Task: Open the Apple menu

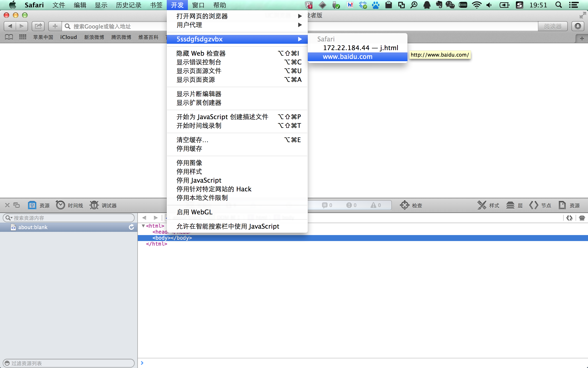Action: [13, 5]
